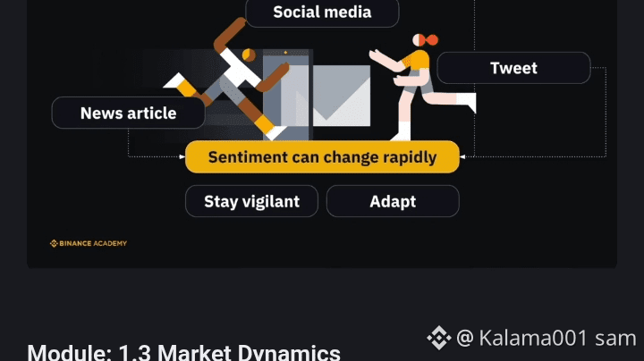Image resolution: width=644 pixels, height=361 pixels.
Task: Click the orange dot atop the phone
Action: coord(286,53)
